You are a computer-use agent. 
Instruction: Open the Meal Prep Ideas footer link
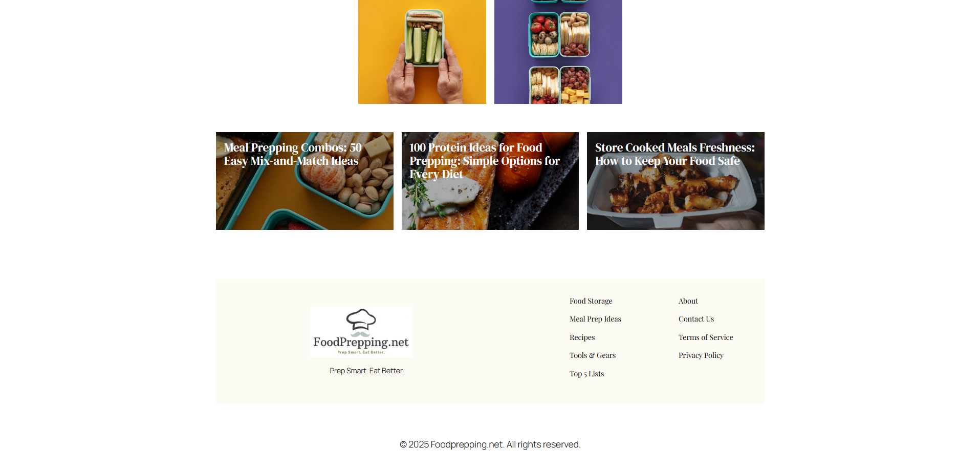(595, 319)
